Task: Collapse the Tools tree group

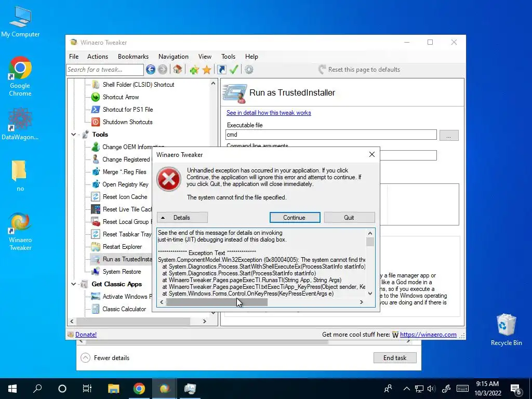Action: click(x=73, y=135)
